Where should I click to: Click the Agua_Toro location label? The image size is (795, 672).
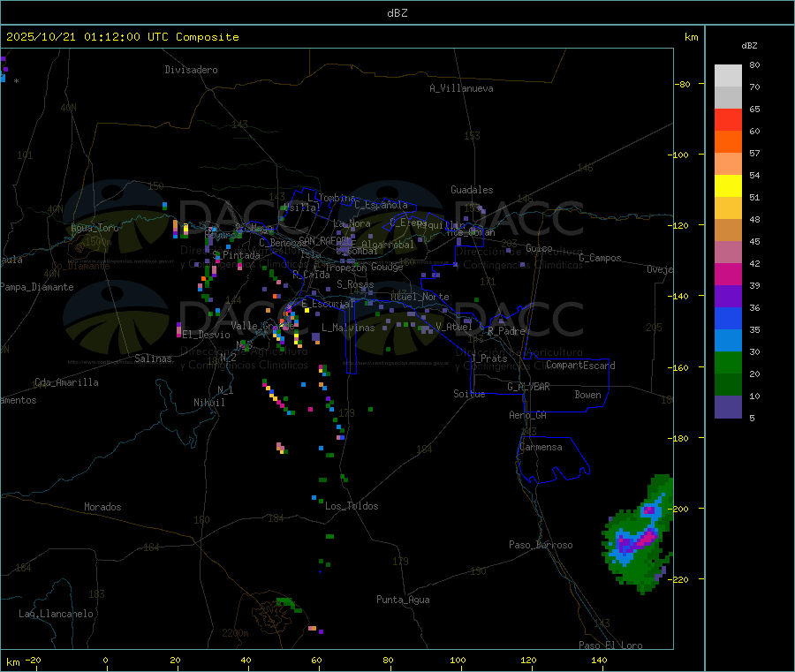[x=95, y=228]
